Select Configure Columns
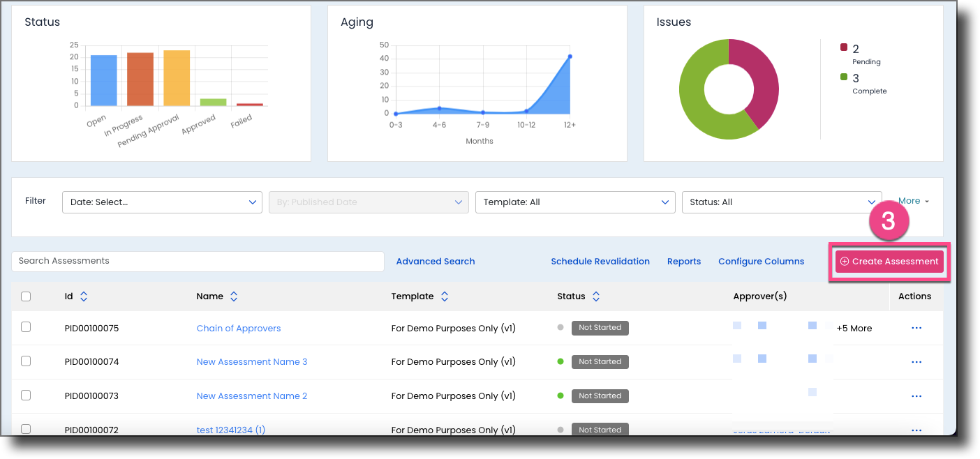The image size is (980, 459). coord(761,261)
